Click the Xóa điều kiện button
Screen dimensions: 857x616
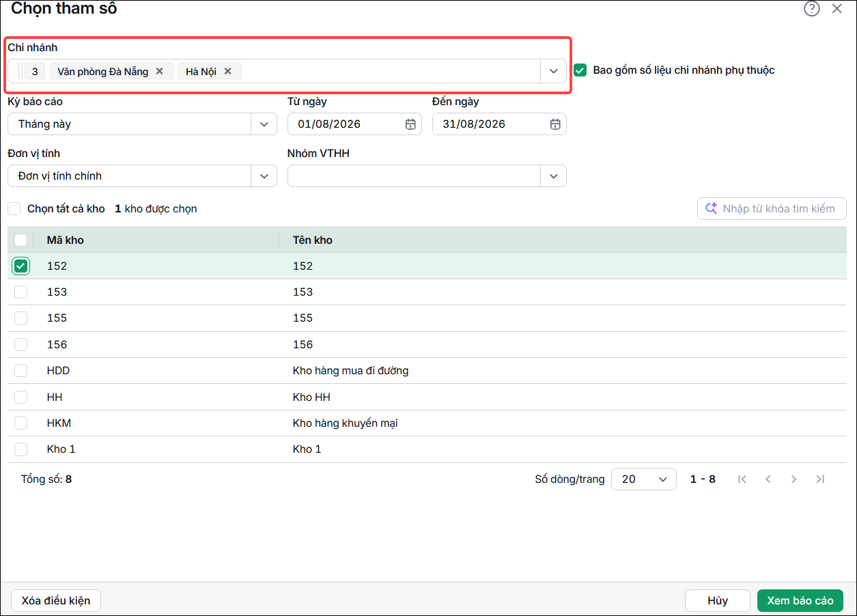tap(56, 601)
